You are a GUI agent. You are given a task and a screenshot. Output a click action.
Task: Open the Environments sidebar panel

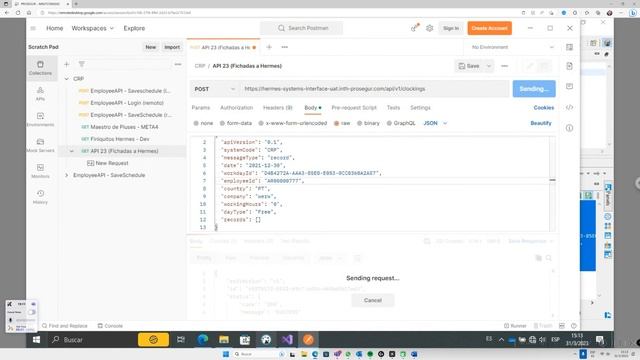40,120
